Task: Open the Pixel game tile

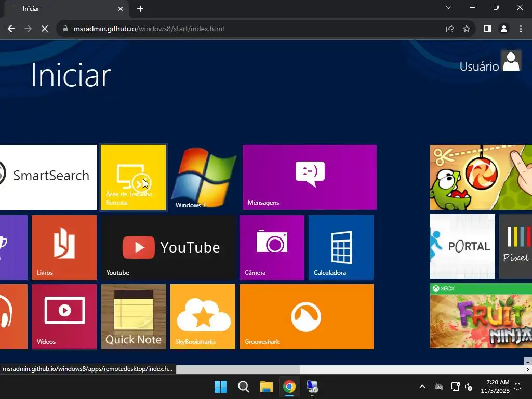Action: pyautogui.click(x=515, y=246)
